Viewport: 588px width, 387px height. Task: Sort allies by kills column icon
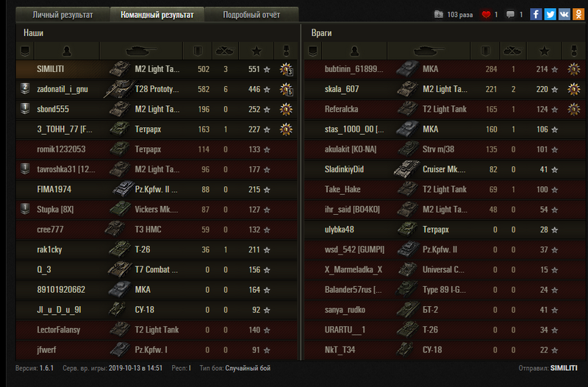pyautogui.click(x=226, y=51)
